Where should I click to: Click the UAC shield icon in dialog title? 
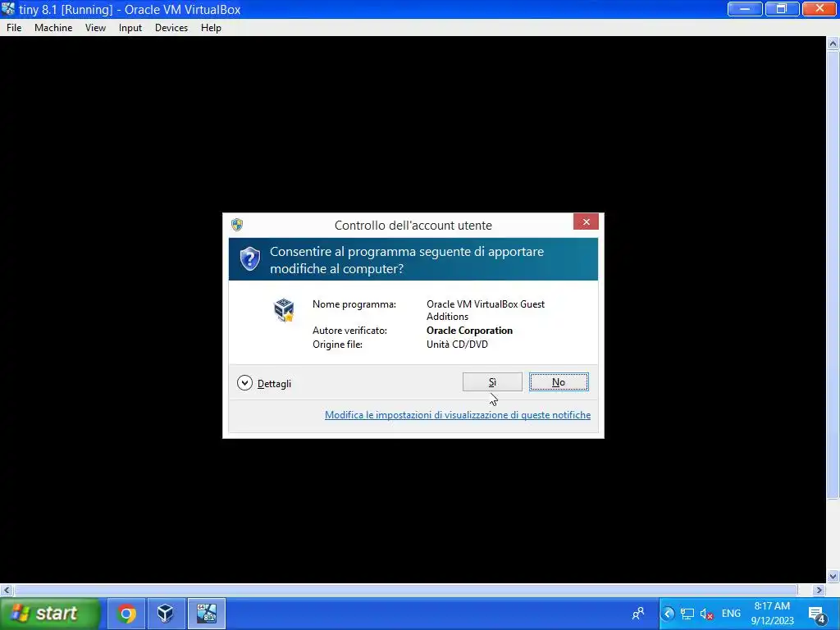click(x=237, y=225)
